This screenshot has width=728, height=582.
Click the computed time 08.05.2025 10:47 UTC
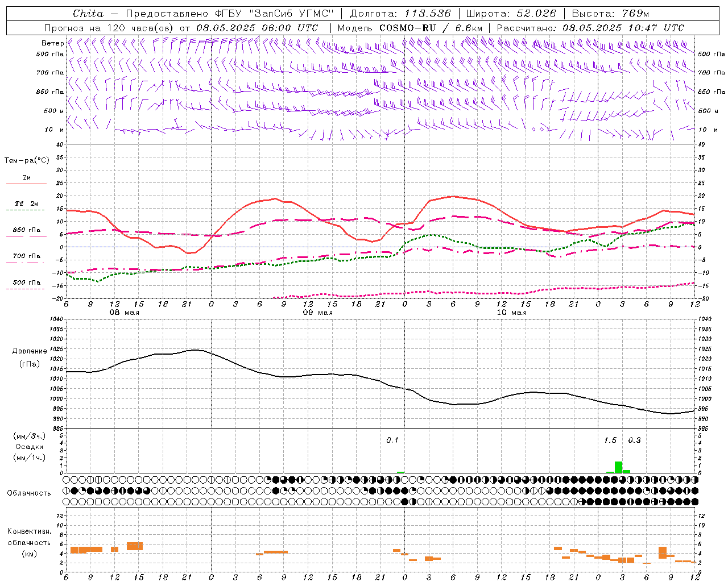(x=624, y=28)
